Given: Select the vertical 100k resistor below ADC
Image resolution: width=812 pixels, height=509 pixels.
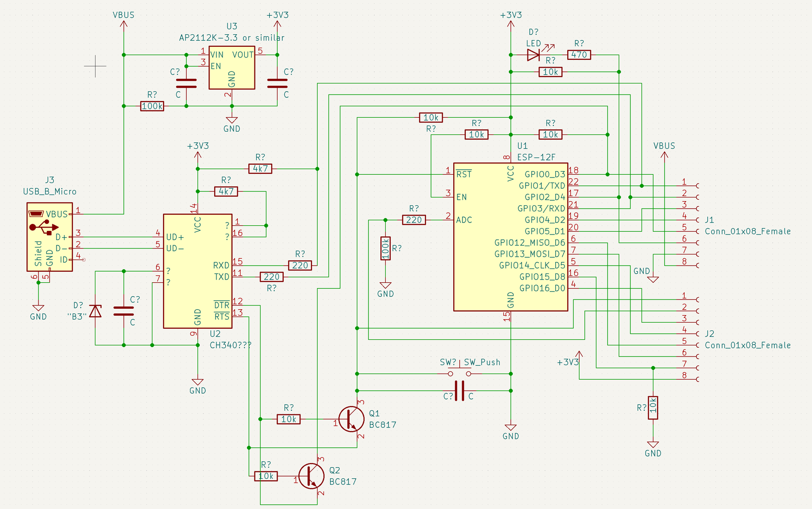Looking at the screenshot, I should [x=385, y=248].
